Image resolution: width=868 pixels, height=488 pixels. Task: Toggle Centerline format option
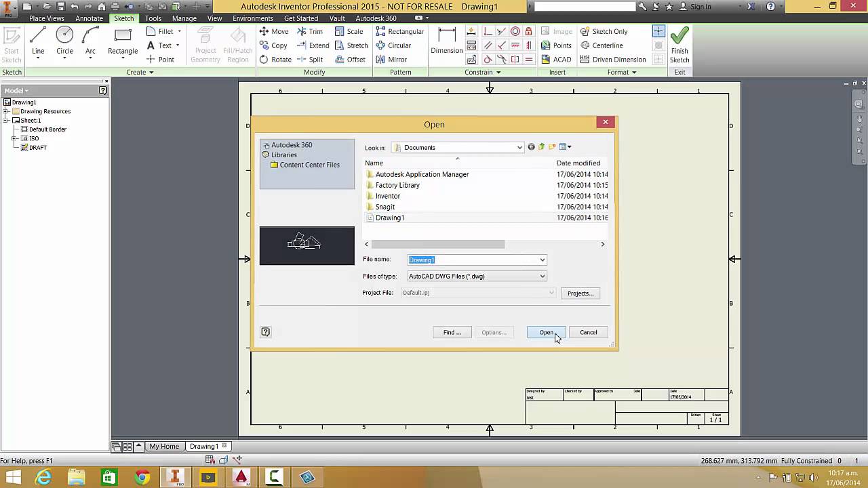pos(601,45)
